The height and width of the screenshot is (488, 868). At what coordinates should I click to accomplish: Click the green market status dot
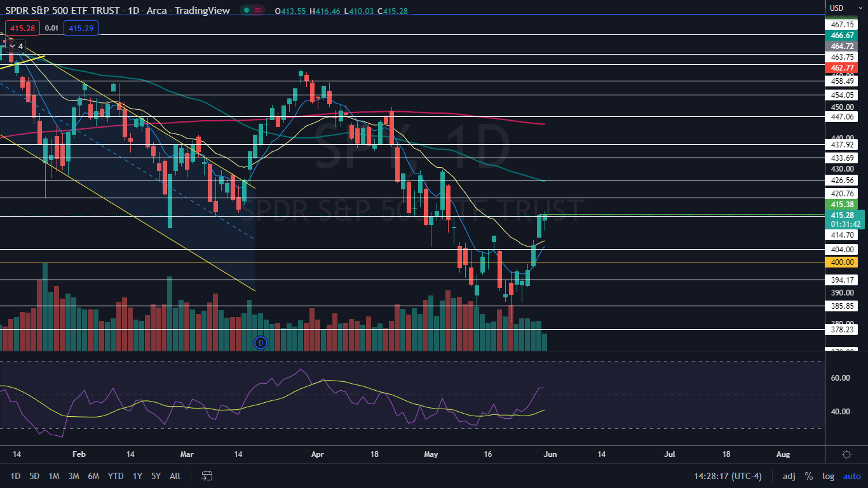tap(246, 10)
